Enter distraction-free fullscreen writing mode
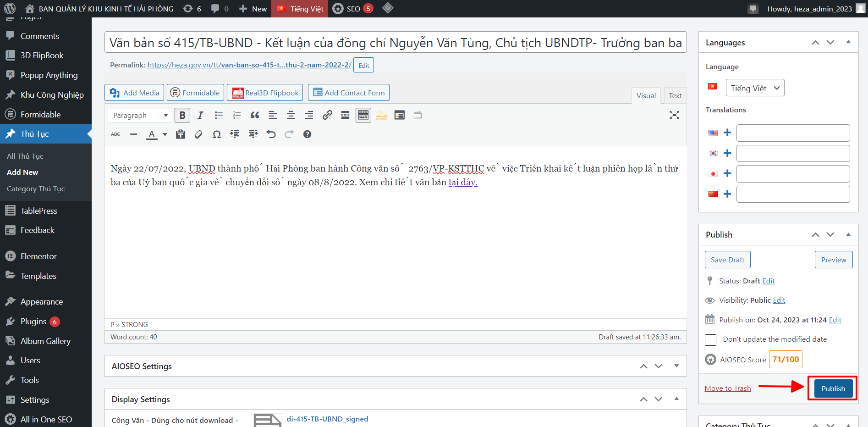Screen dimensions: 868x427 (674, 115)
